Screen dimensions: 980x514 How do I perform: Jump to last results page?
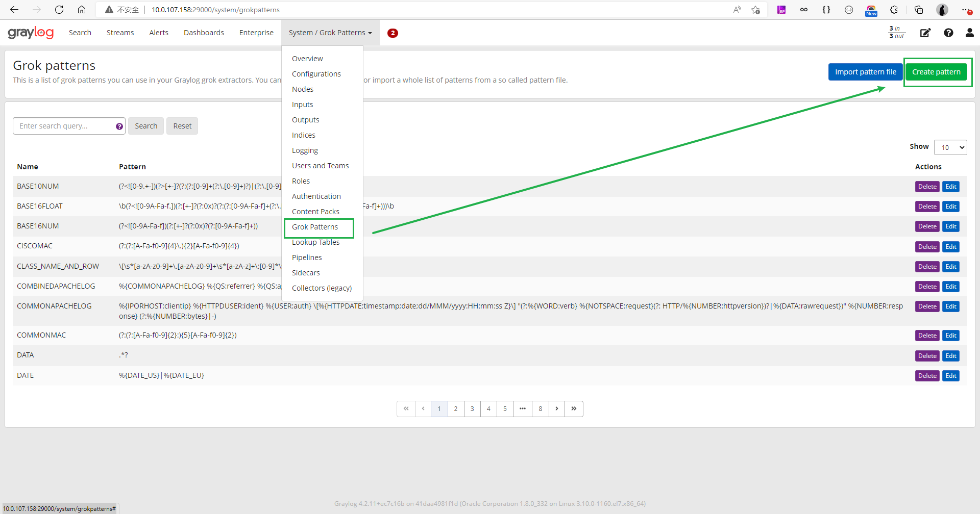[x=574, y=409]
